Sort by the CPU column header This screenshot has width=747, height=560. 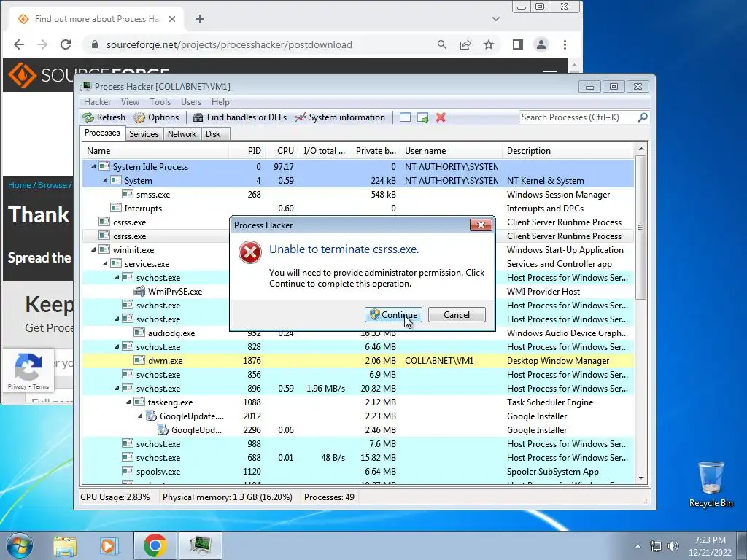pos(285,151)
